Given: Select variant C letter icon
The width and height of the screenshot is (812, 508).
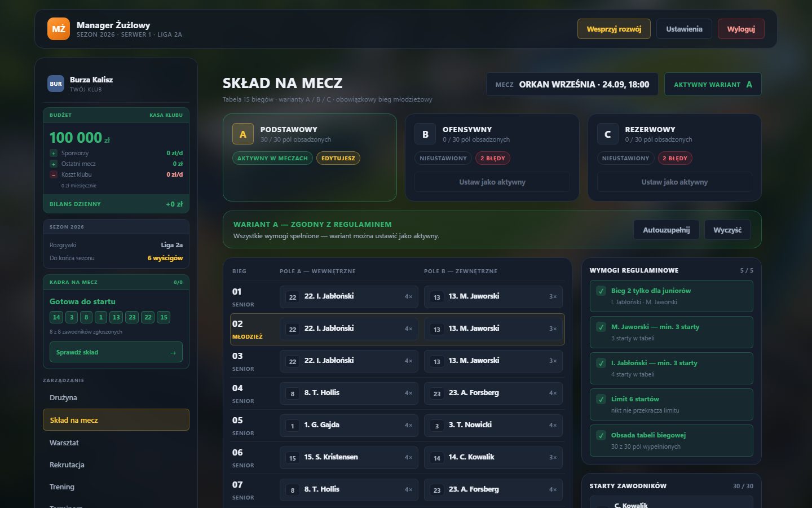Looking at the screenshot, I should click(x=607, y=134).
